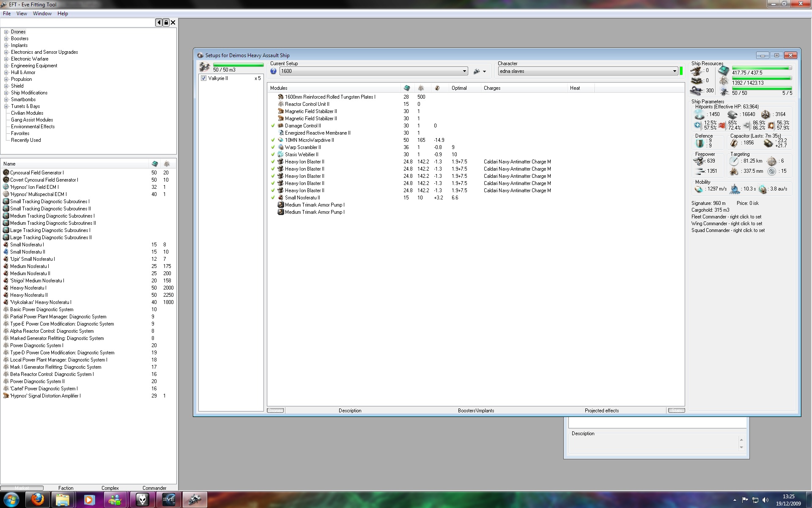The image size is (812, 508).
Task: Toggle the 10MN MicroWarpdrive II active state
Action: click(x=273, y=140)
